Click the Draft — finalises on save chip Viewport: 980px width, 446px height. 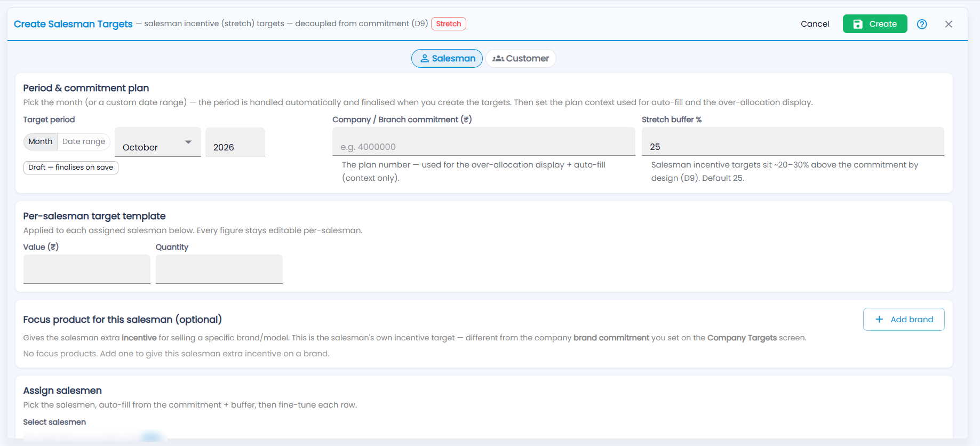pos(71,168)
